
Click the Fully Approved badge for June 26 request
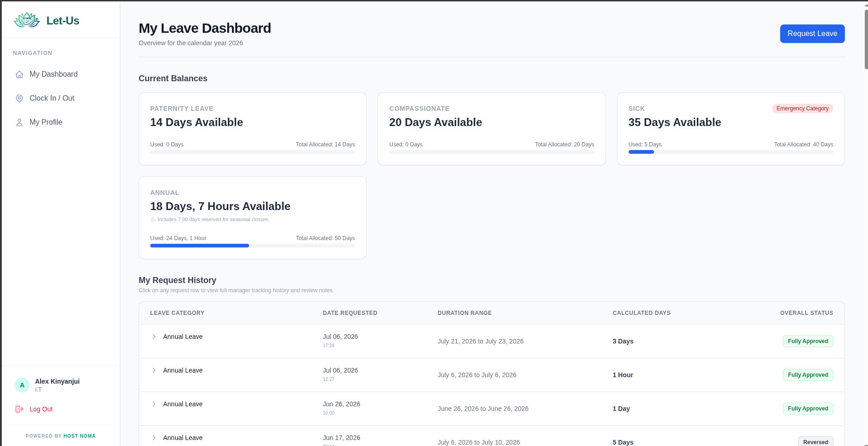[x=808, y=409]
